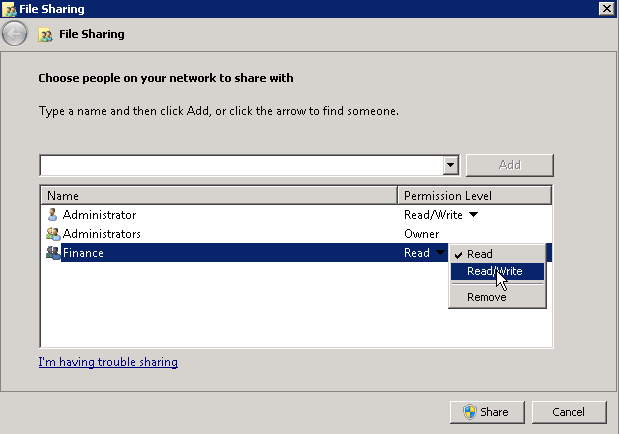Choose Read/Write in the permission menu
The width and height of the screenshot is (619, 434).
pos(497,271)
